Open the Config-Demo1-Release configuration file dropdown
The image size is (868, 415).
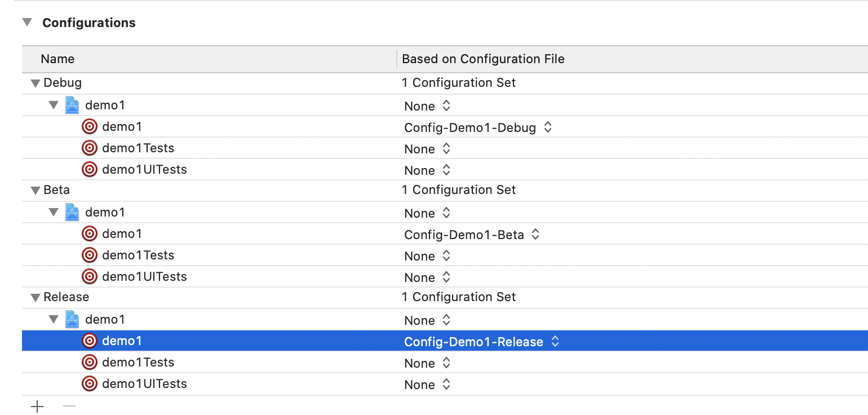click(x=555, y=342)
